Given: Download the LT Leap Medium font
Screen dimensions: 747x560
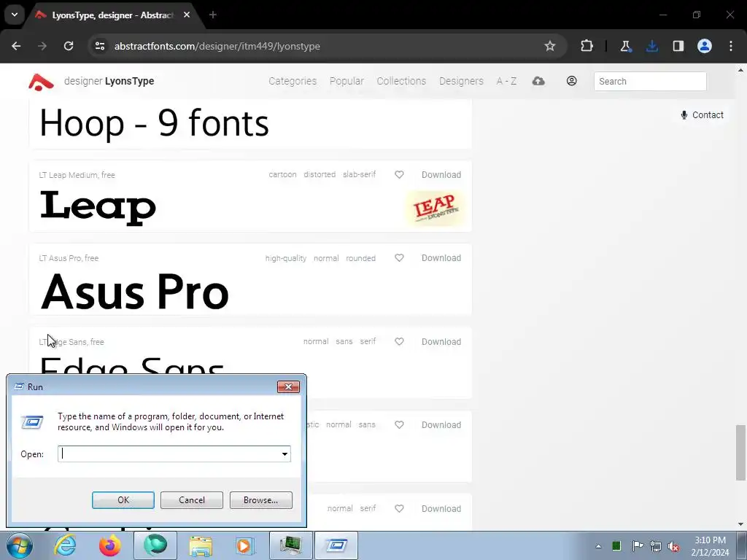Looking at the screenshot, I should (441, 175).
